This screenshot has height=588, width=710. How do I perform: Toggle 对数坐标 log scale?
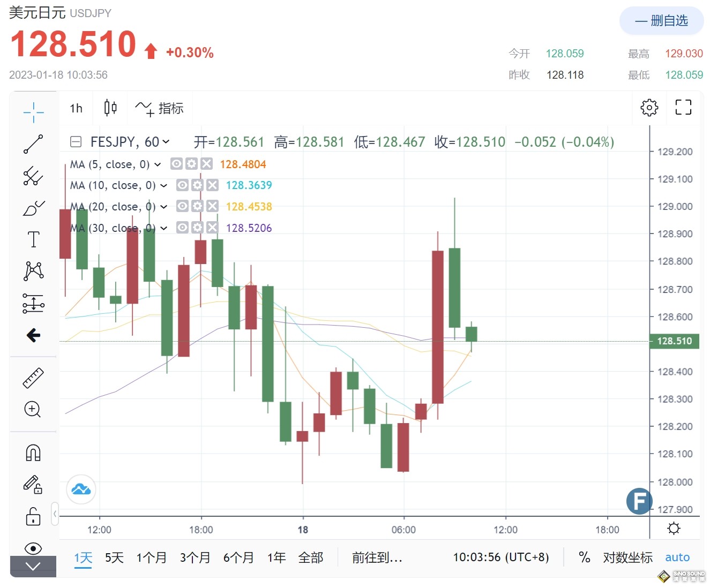(x=627, y=557)
